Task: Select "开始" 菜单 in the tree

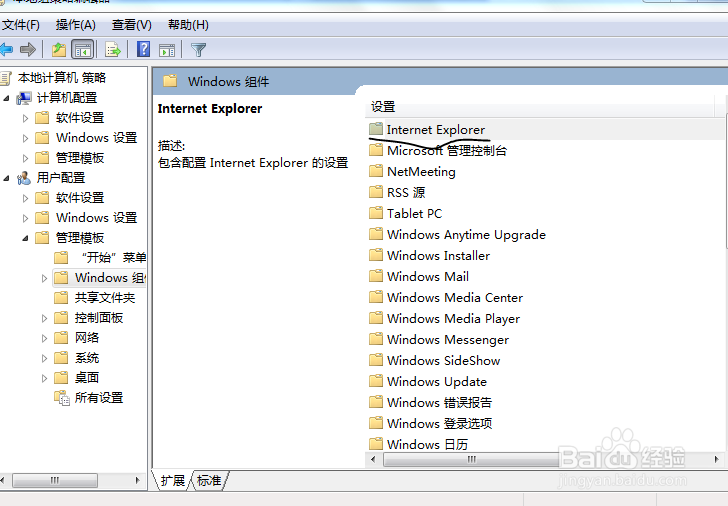Action: click(x=113, y=257)
